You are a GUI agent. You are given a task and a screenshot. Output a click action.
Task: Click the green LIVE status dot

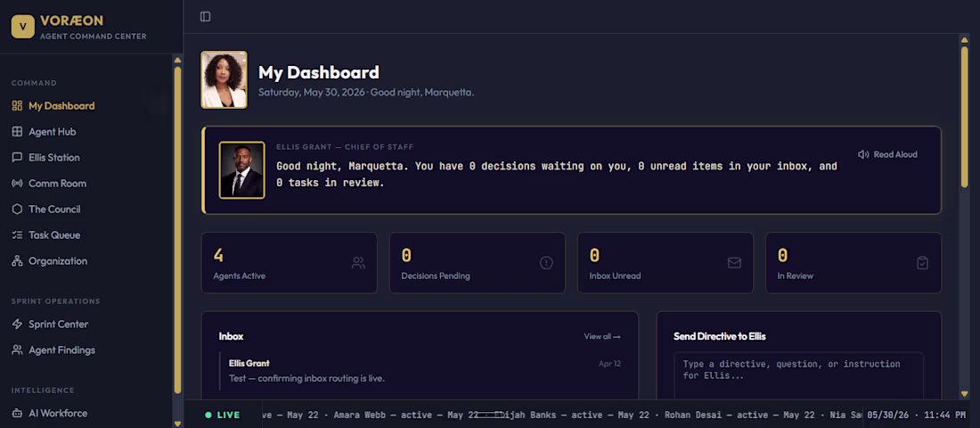point(208,415)
